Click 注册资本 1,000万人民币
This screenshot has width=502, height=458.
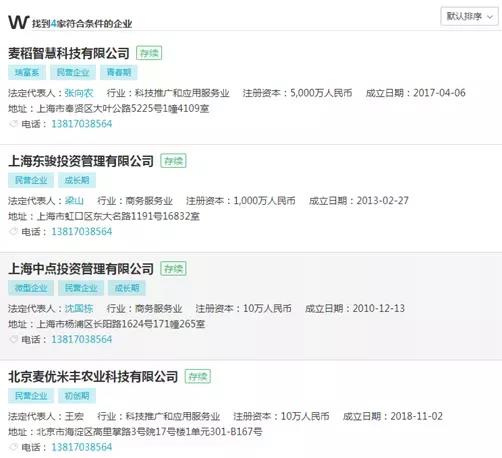pyautogui.click(x=241, y=201)
